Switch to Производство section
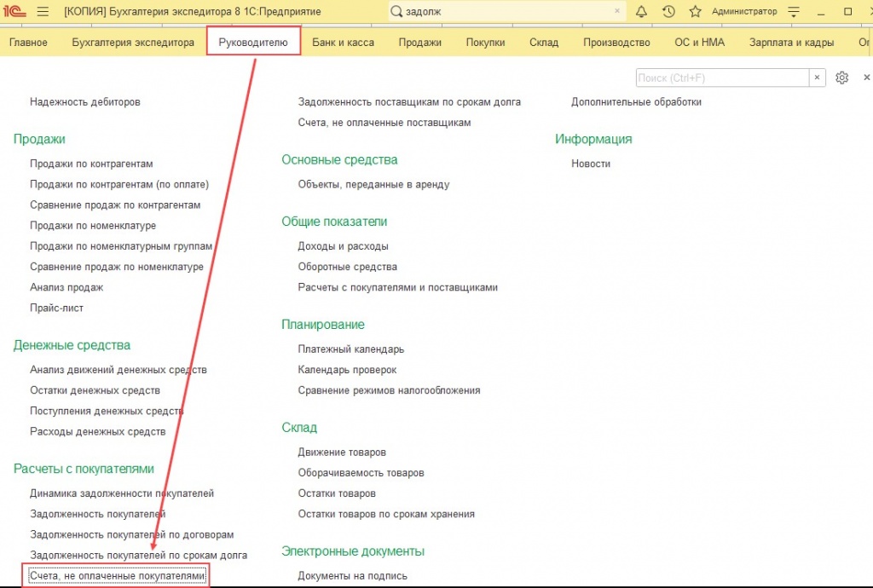 point(616,43)
